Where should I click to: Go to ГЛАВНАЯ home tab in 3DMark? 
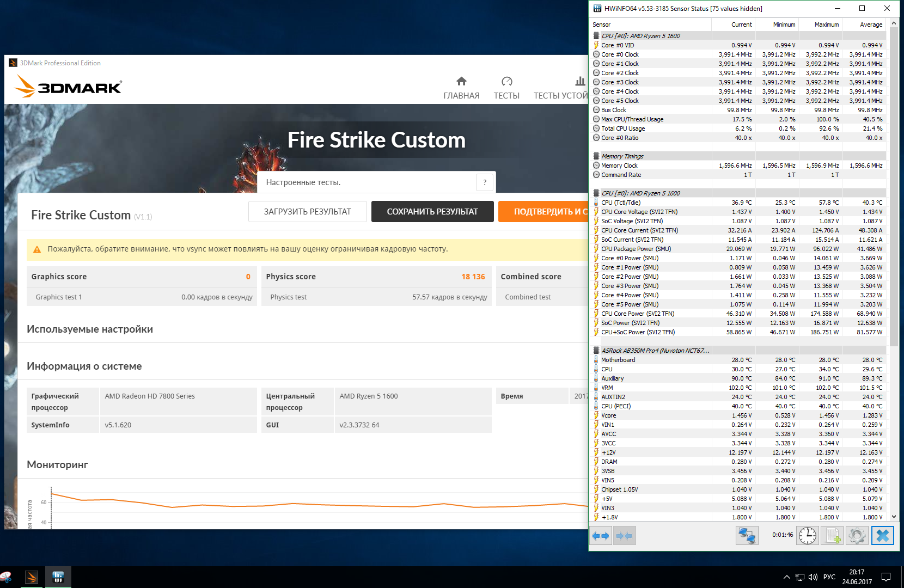click(x=461, y=88)
